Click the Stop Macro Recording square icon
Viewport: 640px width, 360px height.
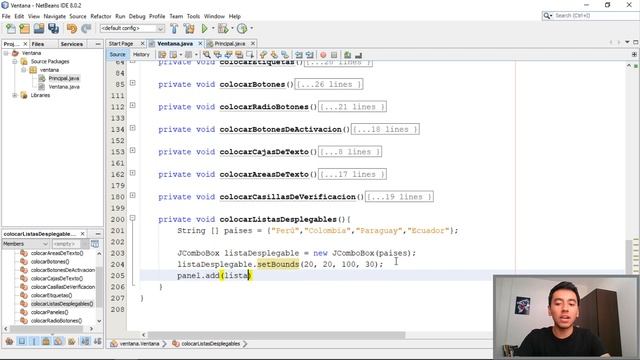(x=334, y=55)
